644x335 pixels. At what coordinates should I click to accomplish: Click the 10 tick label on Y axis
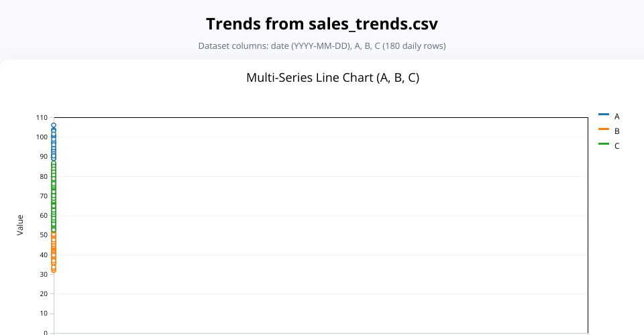point(43,313)
